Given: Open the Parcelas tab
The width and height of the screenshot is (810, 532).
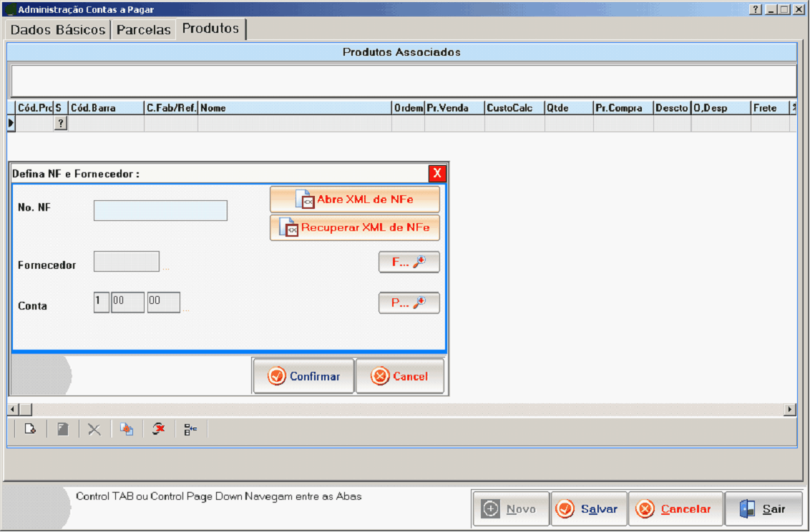Looking at the screenshot, I should pyautogui.click(x=144, y=30).
